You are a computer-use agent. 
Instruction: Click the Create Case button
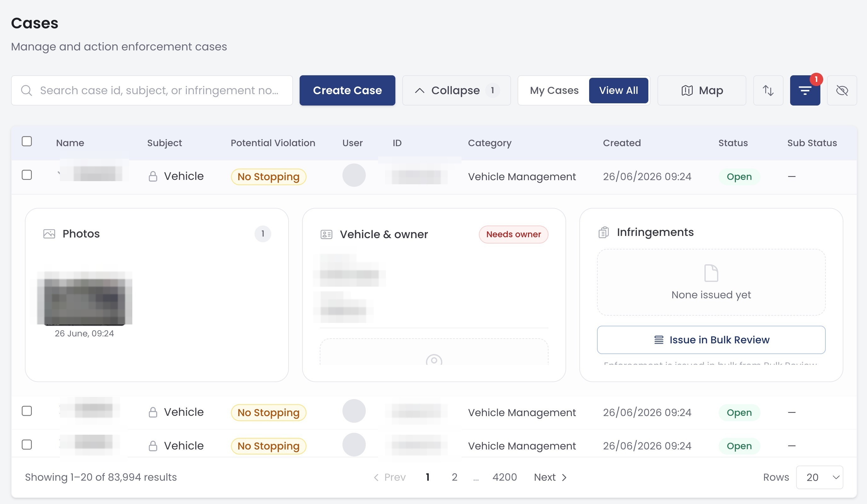[x=347, y=90]
